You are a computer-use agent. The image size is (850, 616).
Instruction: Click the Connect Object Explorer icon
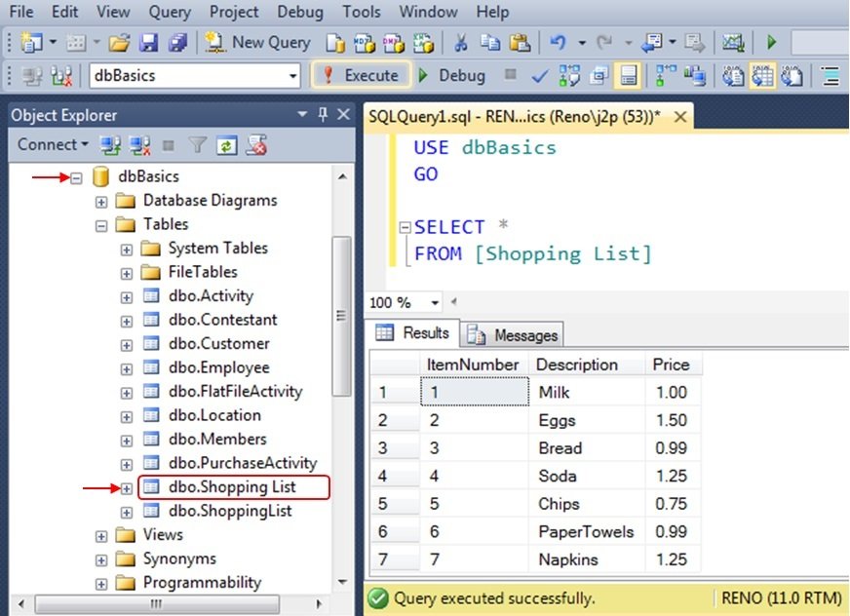110,145
